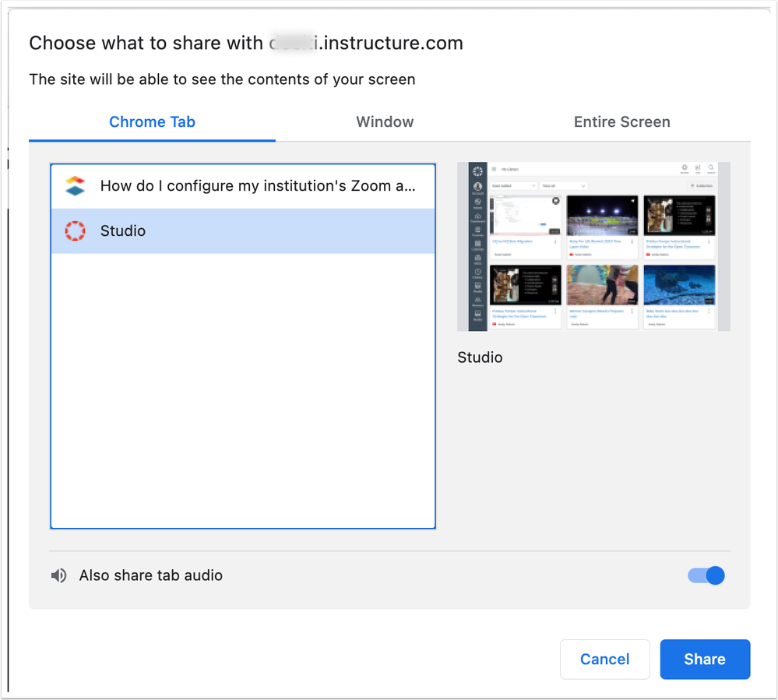
Task: Switch to the Window tab
Action: [385, 122]
